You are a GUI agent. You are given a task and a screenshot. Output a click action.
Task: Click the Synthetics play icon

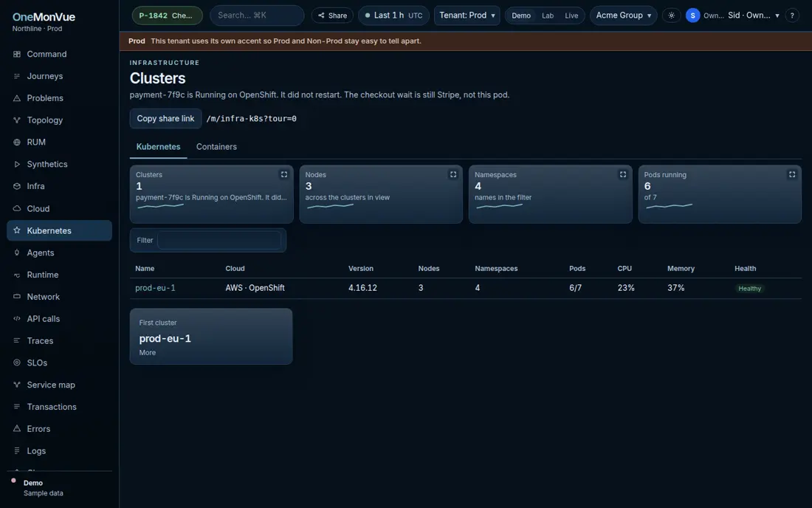click(16, 164)
